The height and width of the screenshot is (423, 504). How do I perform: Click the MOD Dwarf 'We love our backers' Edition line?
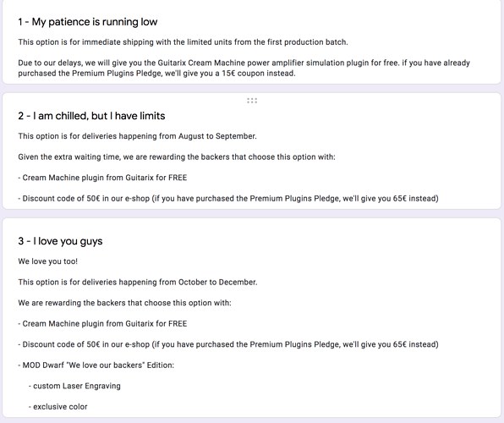point(96,365)
